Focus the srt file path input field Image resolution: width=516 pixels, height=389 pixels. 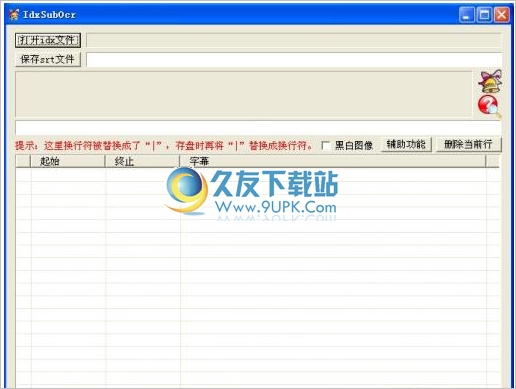tap(294, 60)
